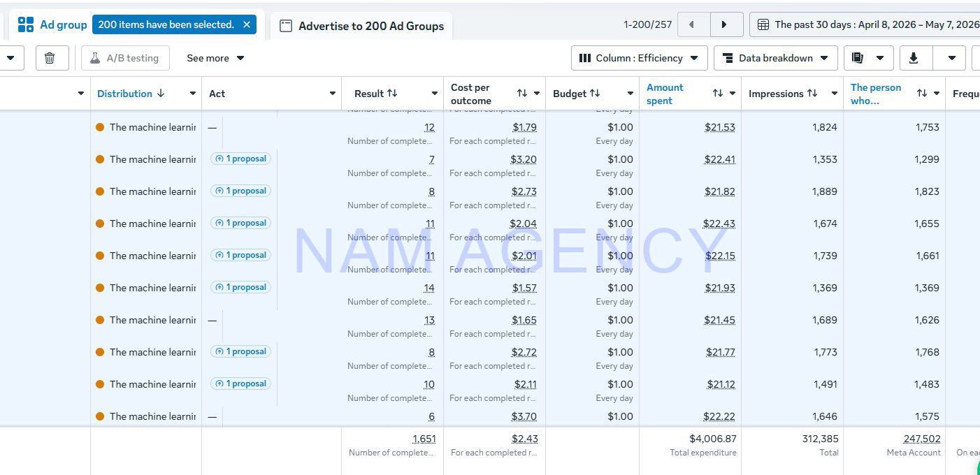This screenshot has height=475, width=980.
Task: Go to previous page arrow
Action: click(691, 24)
